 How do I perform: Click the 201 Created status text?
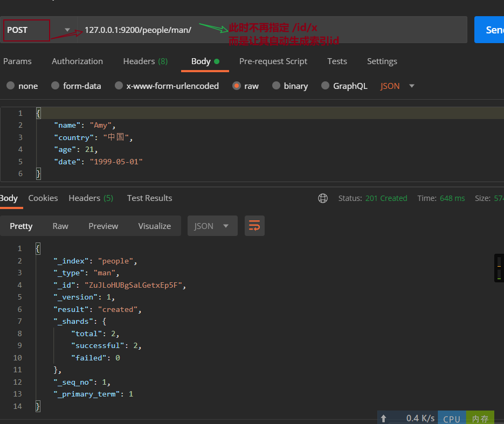pos(386,198)
